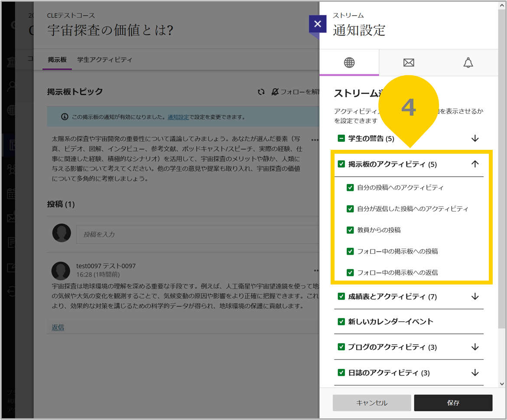Click the 宇宙探査の価値とは? title
Image resolution: width=507 pixels, height=420 pixels.
click(110, 30)
